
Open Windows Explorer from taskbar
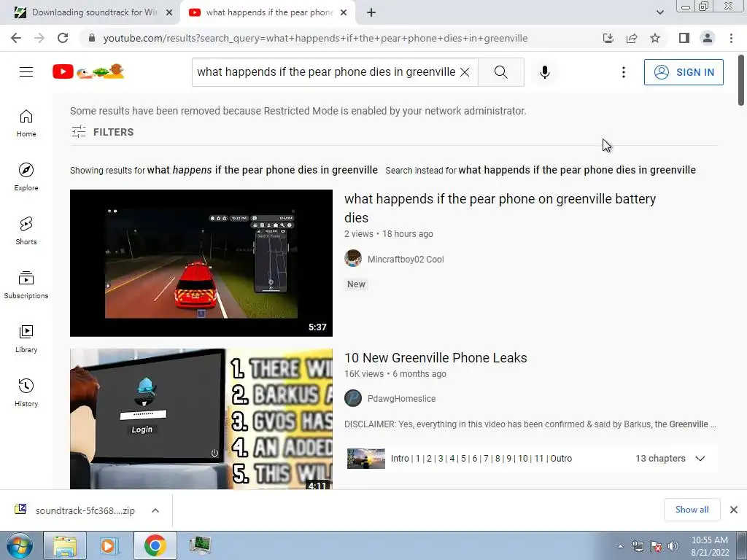pos(65,545)
